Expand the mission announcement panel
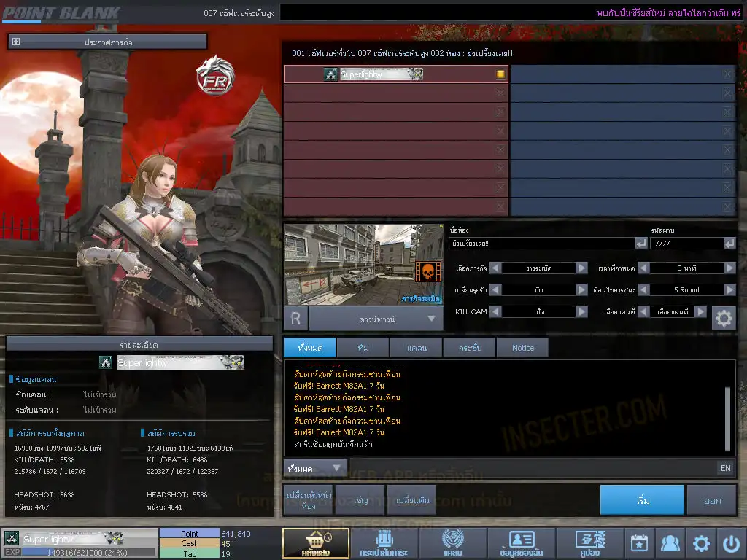747x560 pixels. [x=16, y=42]
